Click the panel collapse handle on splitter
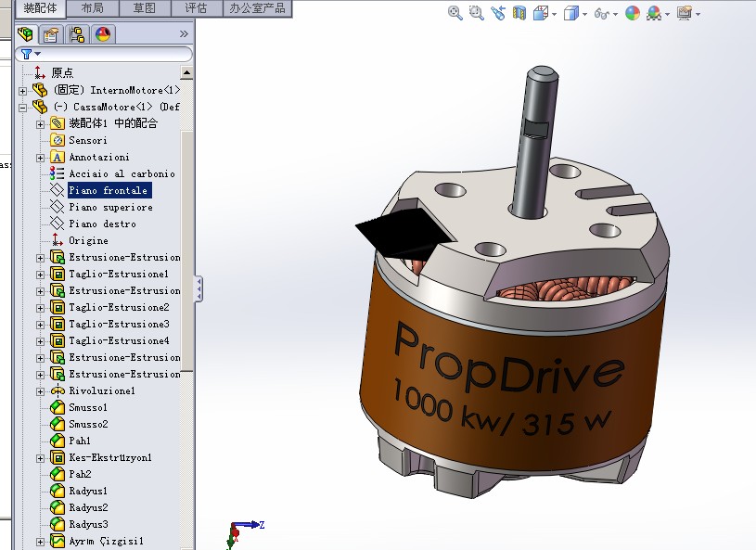The height and width of the screenshot is (550, 756). click(x=199, y=288)
